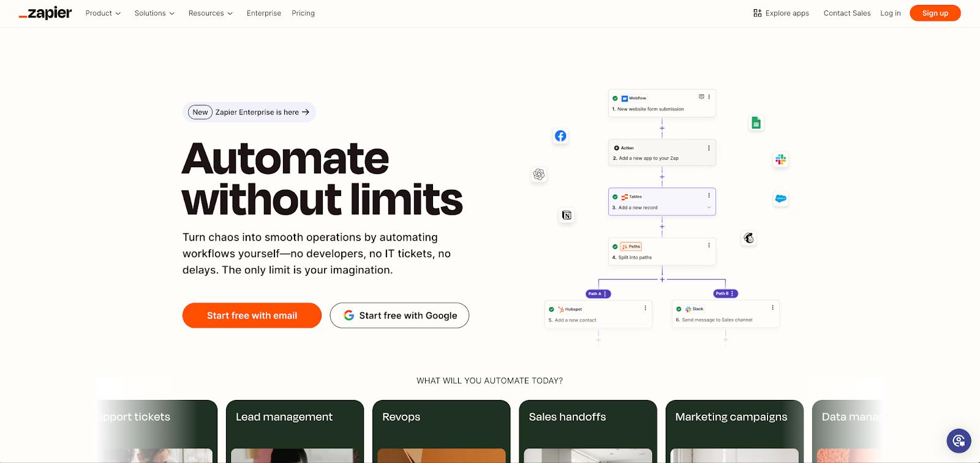Click 'Send message to Sales channel' text
980x463 pixels.
[x=717, y=320]
